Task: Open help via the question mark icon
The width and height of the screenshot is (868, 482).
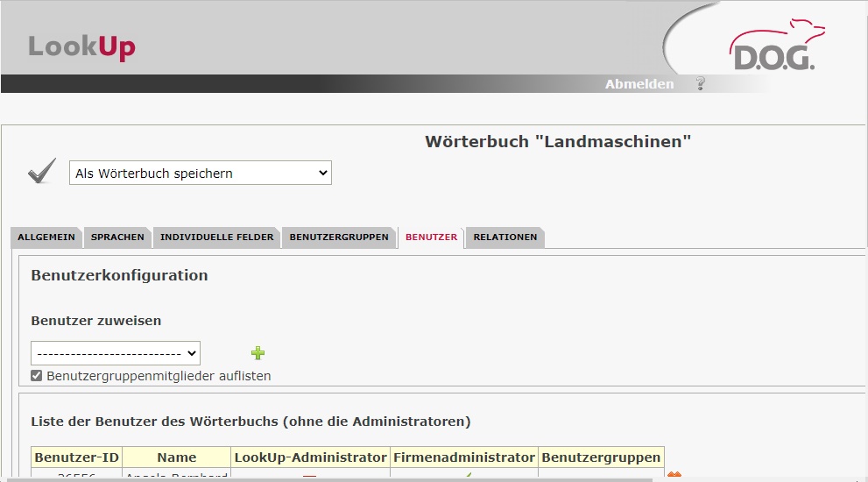Action: click(x=700, y=84)
